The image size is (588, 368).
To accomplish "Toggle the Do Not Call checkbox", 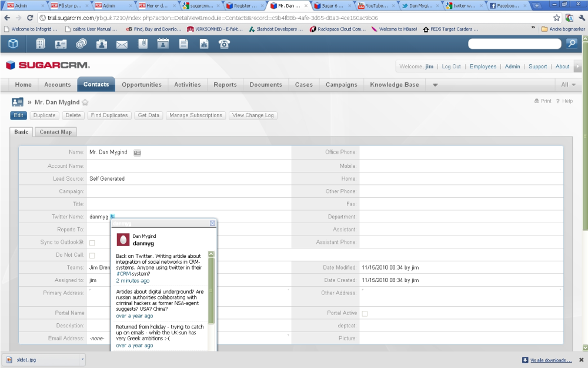I will pyautogui.click(x=92, y=256).
